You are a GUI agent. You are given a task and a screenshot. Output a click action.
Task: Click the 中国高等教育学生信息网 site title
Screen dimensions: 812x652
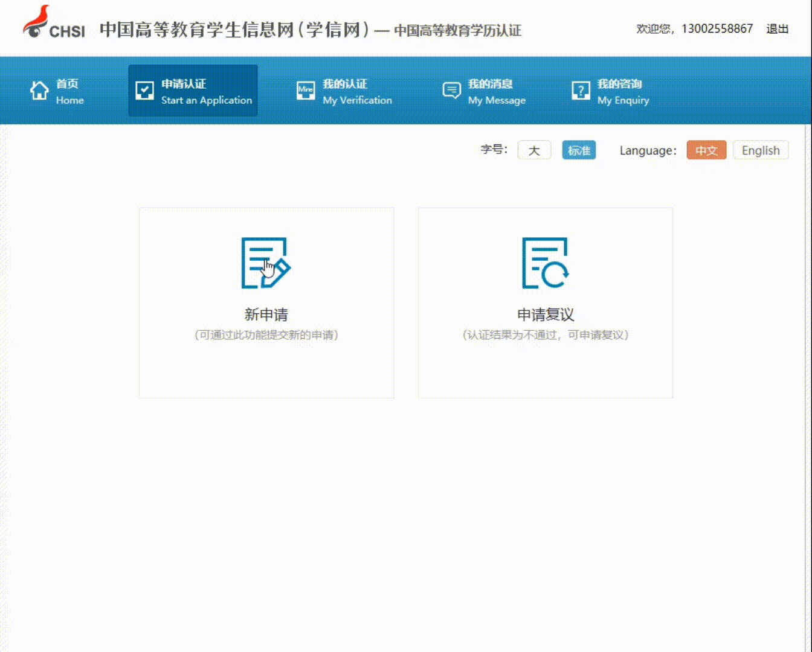click(234, 30)
